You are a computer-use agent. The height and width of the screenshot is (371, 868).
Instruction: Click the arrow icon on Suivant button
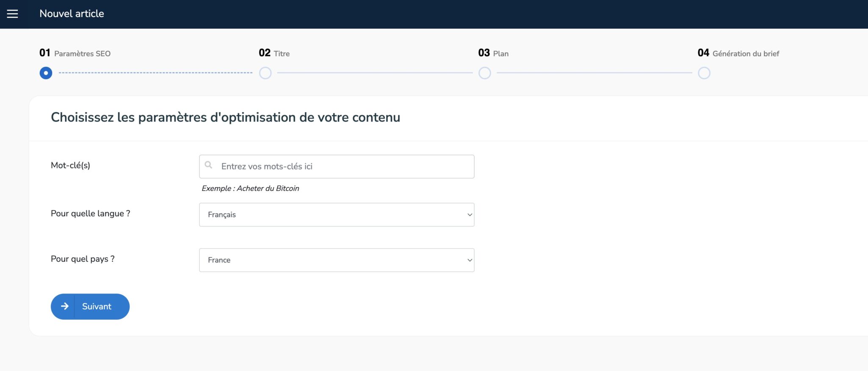pos(64,306)
